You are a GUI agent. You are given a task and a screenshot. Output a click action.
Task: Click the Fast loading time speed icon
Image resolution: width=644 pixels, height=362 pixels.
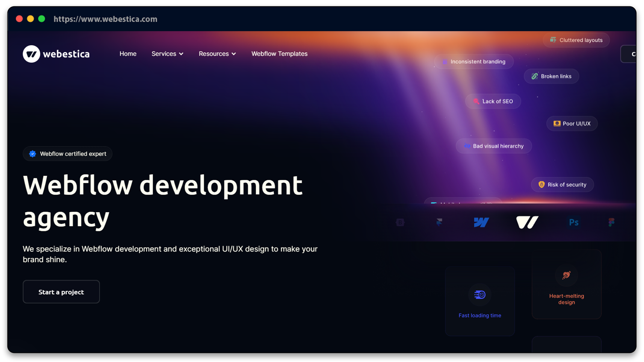tap(480, 295)
